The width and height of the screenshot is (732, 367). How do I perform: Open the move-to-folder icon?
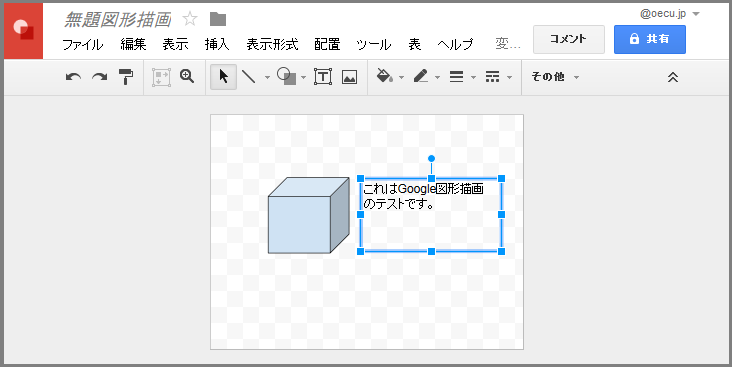tap(218, 19)
